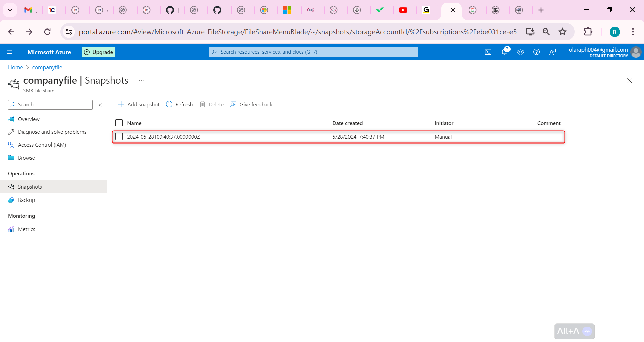The width and height of the screenshot is (644, 342).
Task: Refresh the snapshots list
Action: pos(179,105)
